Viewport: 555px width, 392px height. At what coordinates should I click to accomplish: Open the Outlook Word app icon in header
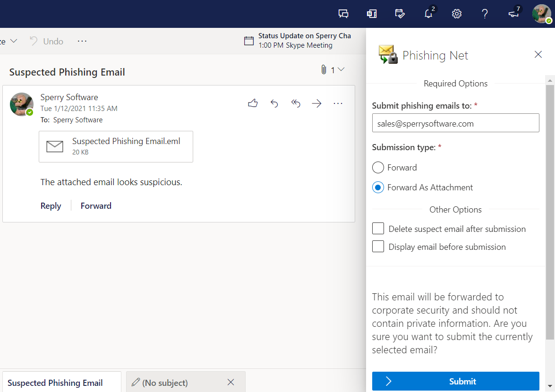pyautogui.click(x=372, y=14)
